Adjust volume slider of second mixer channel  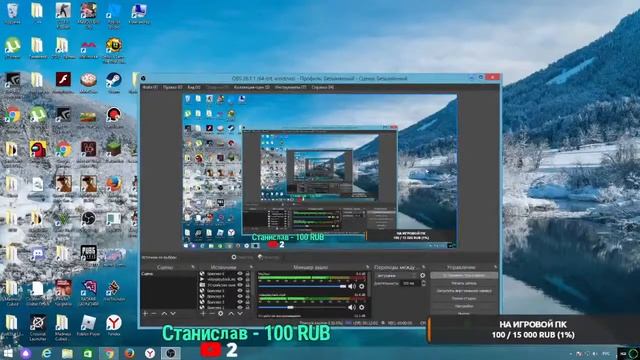[x=302, y=307]
